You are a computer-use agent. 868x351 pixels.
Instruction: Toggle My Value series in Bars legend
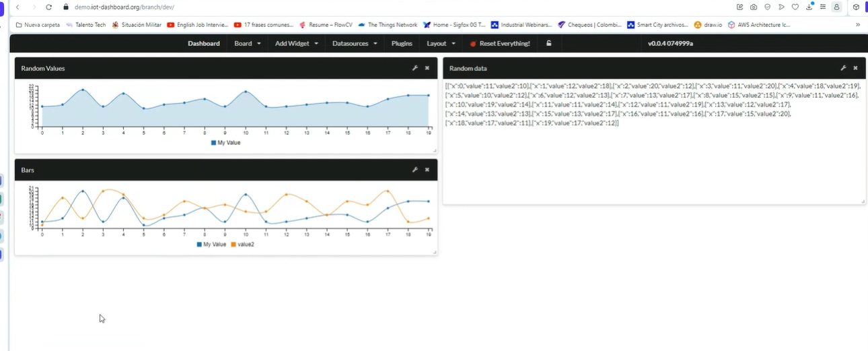click(x=211, y=245)
